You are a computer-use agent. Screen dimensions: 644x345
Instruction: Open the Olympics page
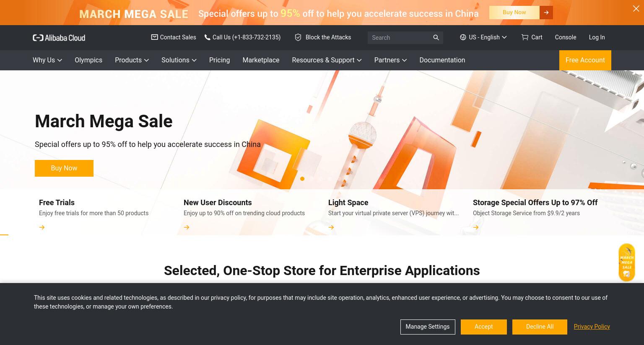88,60
